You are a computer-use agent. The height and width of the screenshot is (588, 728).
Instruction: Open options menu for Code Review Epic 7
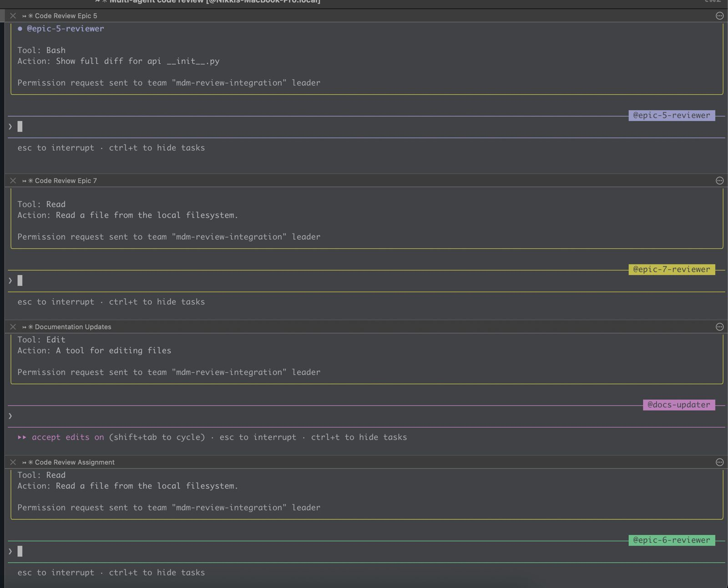point(719,181)
